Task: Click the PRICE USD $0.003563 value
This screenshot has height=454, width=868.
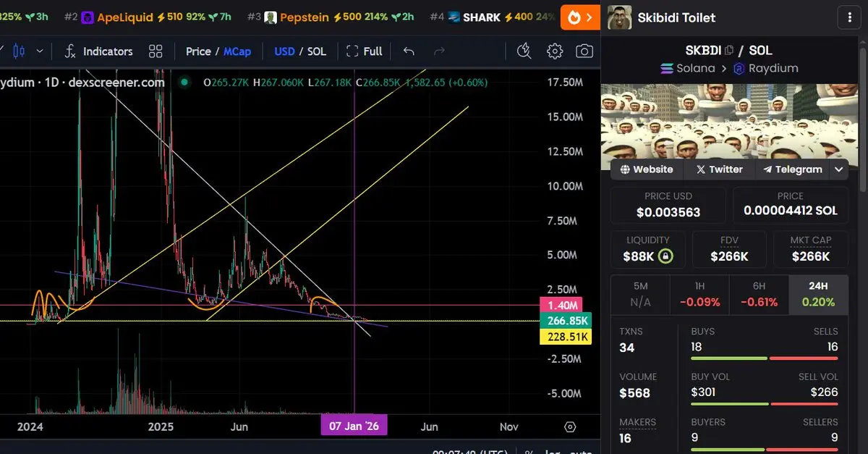Action: [x=668, y=213]
